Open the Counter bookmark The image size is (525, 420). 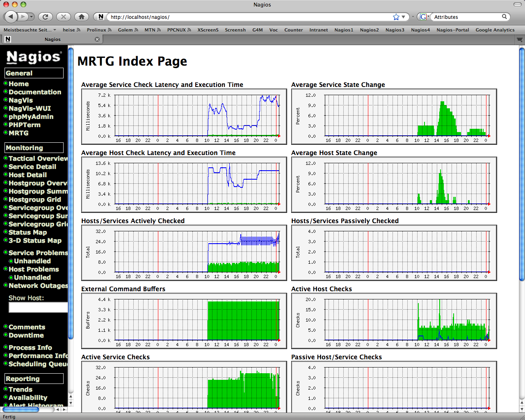pyautogui.click(x=294, y=30)
